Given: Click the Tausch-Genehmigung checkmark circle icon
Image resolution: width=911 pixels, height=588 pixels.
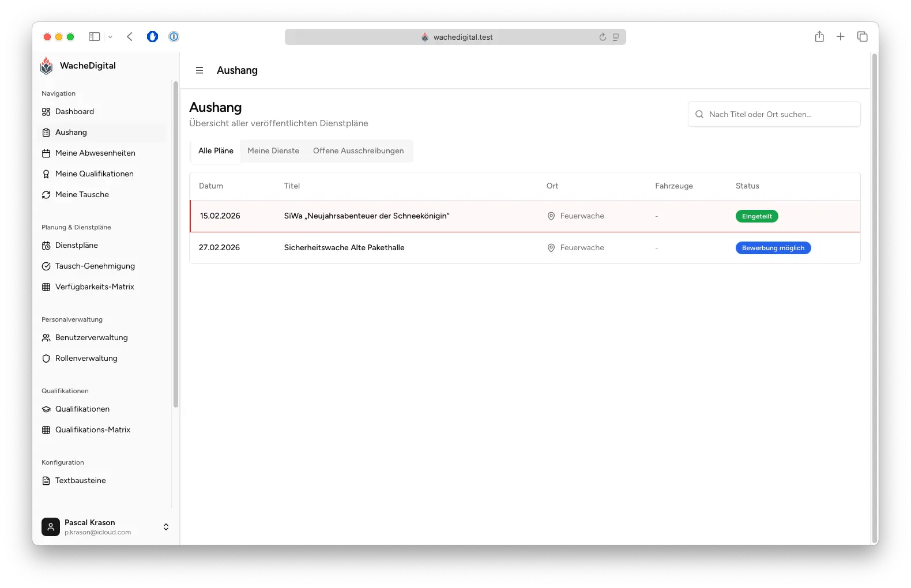Looking at the screenshot, I should tap(46, 266).
